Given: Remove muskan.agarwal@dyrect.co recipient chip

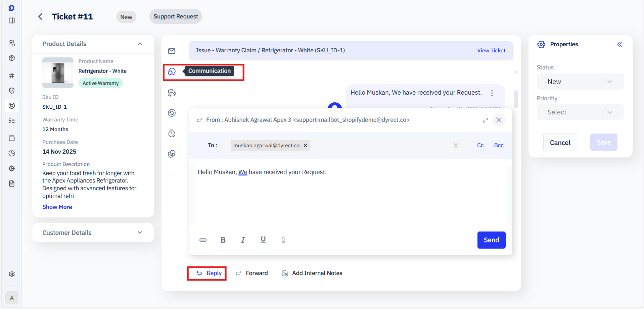Looking at the screenshot, I should point(306,146).
